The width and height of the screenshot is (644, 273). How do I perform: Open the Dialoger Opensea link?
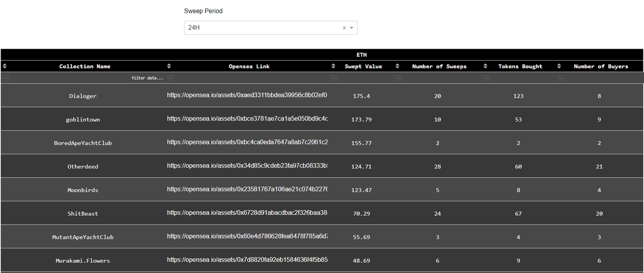coord(247,95)
